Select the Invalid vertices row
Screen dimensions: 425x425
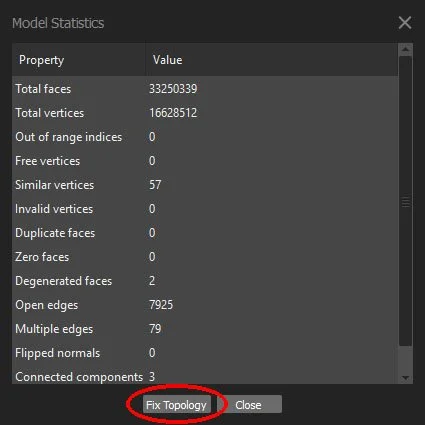[x=205, y=209]
